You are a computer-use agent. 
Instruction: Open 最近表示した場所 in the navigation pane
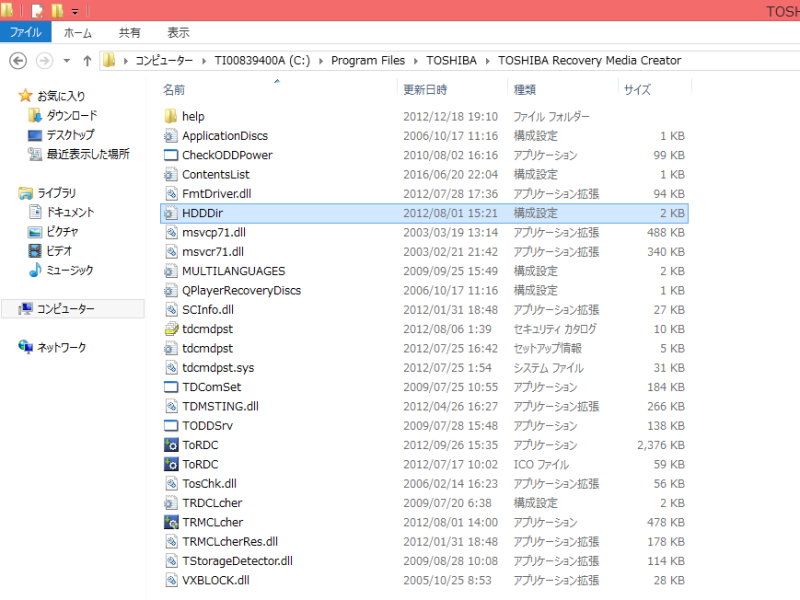(x=88, y=154)
